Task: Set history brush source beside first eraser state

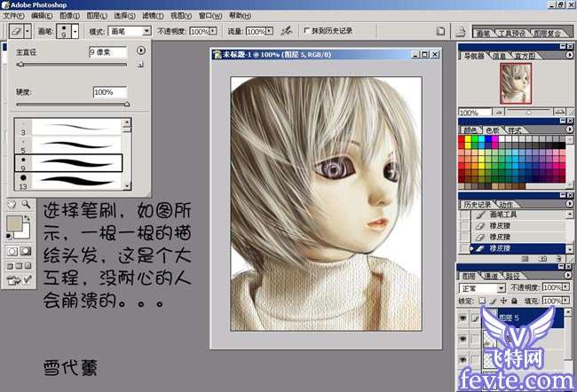Action: pyautogui.click(x=465, y=225)
